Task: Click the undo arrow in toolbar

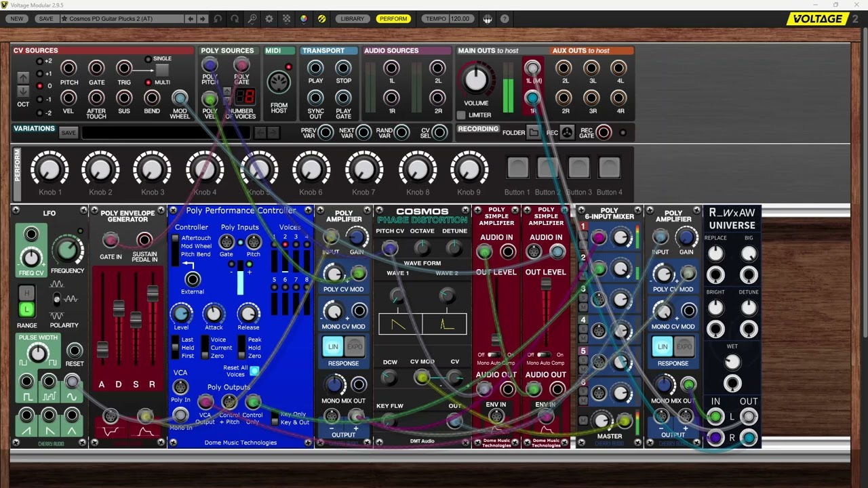Action: (x=218, y=19)
